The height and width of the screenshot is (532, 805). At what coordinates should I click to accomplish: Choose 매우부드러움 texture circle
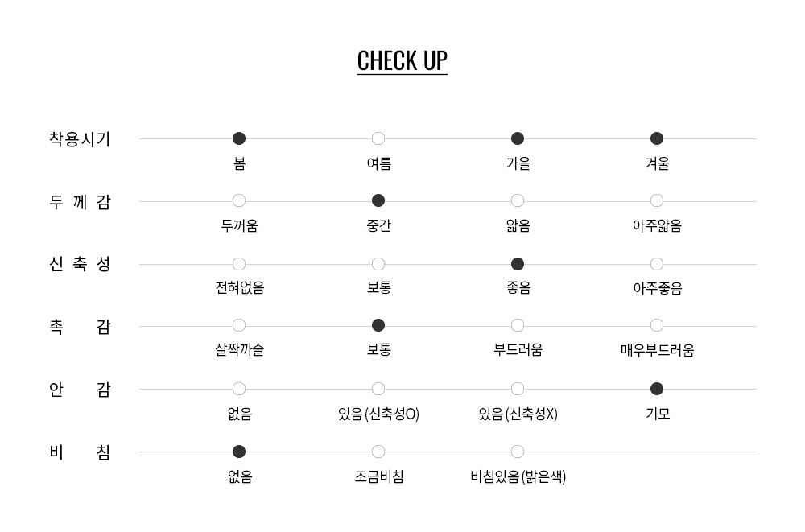[x=657, y=326]
